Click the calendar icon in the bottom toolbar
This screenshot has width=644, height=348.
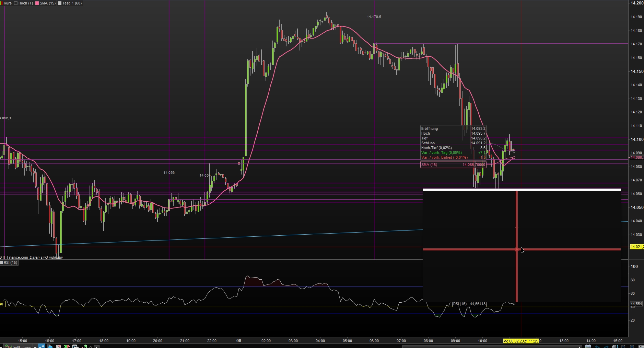[x=588, y=346]
